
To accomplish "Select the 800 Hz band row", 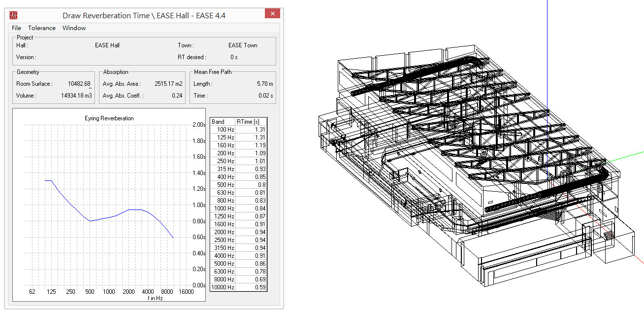I will pos(238,201).
